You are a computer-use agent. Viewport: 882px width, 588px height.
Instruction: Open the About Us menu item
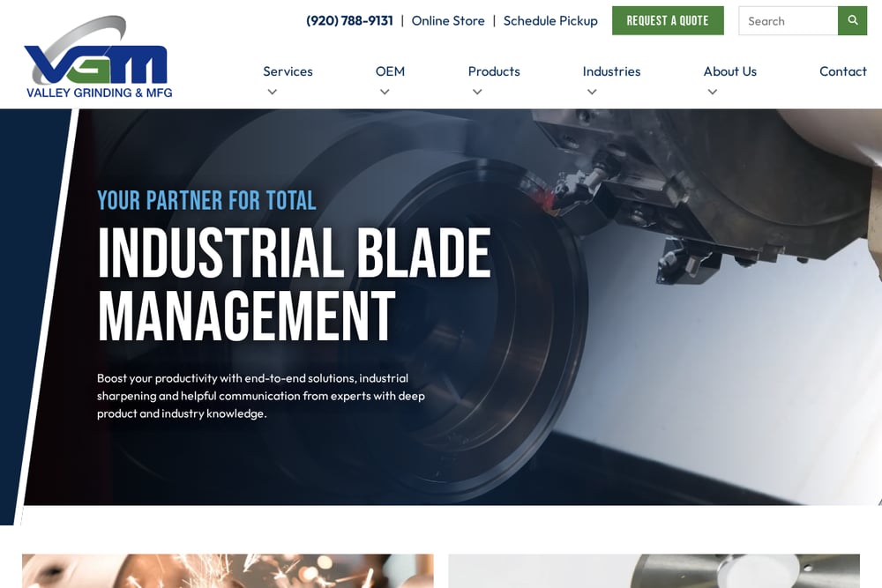[729, 71]
